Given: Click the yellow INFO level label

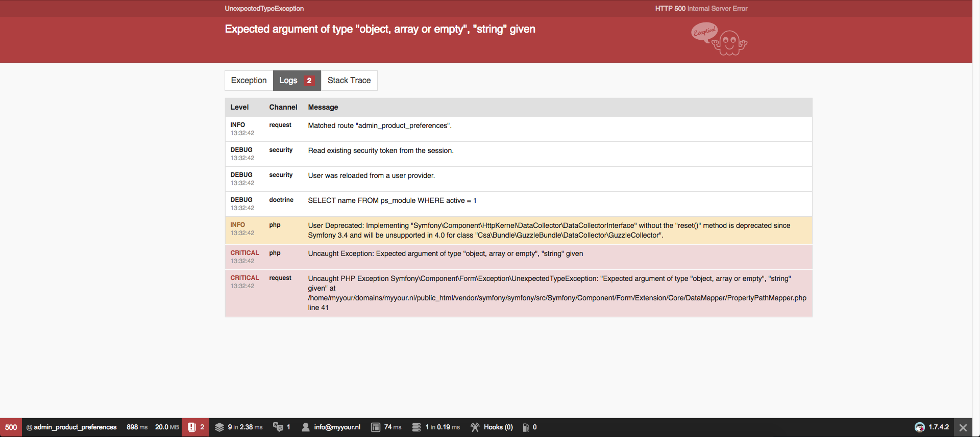Looking at the screenshot, I should click(x=237, y=225).
